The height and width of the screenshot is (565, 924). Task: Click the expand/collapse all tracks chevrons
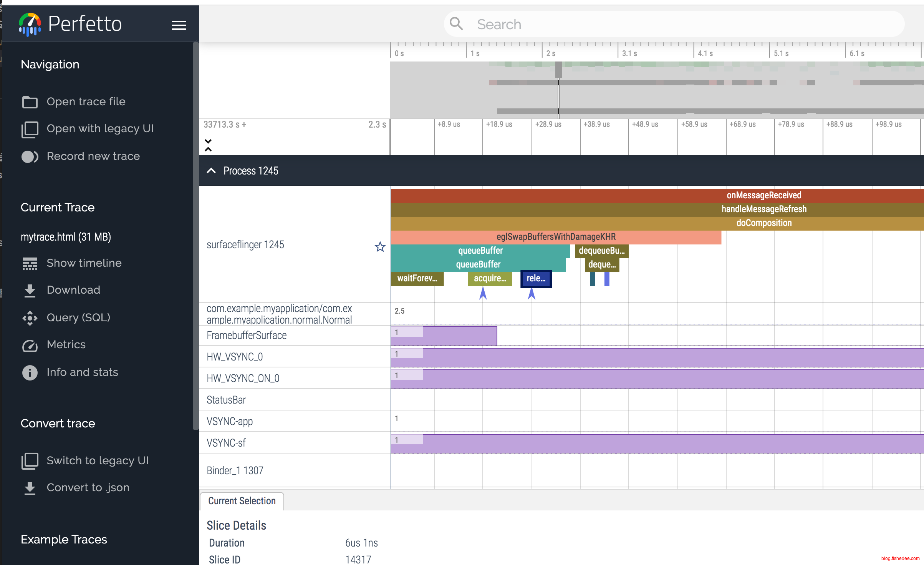point(208,145)
